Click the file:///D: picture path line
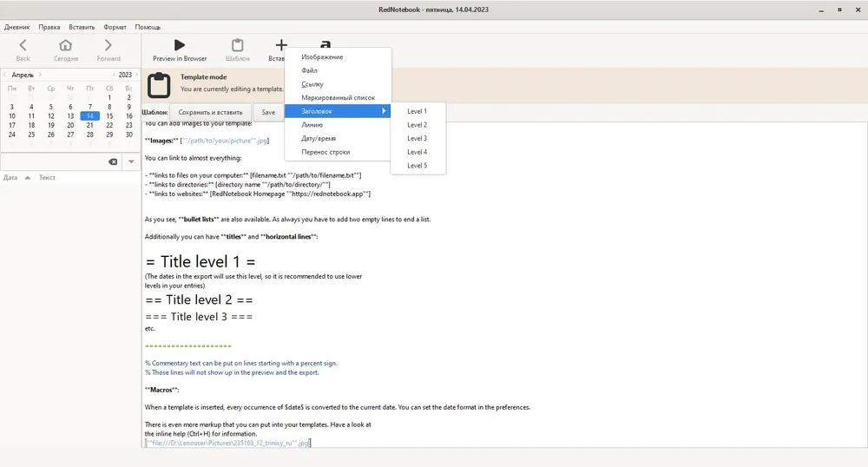 tap(227, 443)
